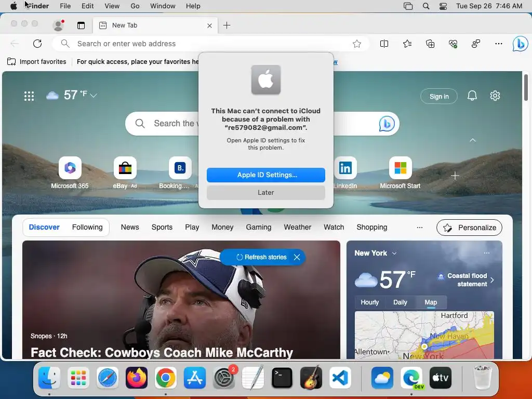This screenshot has height=399, width=532.
Task: Open Collections toolbar icon
Action: pos(430,44)
